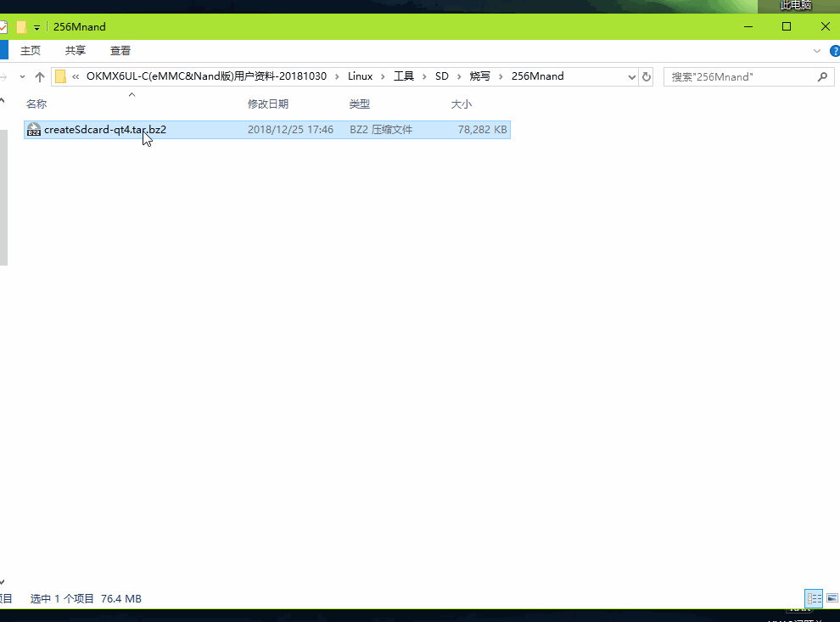Open the 主页 ribbon tab
The height and width of the screenshot is (622, 840).
31,51
